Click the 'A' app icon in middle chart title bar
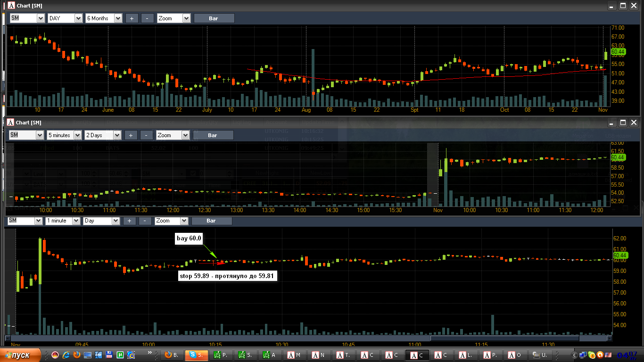The image size is (644, 362). click(11, 123)
